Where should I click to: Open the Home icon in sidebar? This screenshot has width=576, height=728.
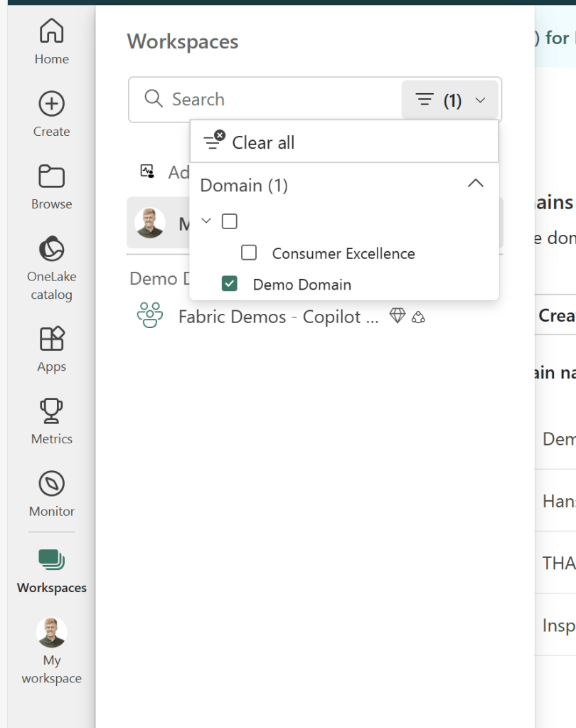[51, 32]
